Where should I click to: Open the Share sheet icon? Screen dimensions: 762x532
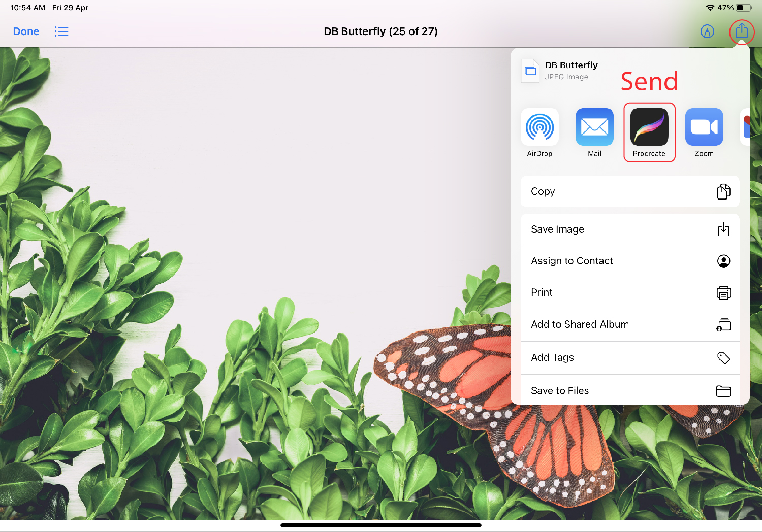(742, 31)
